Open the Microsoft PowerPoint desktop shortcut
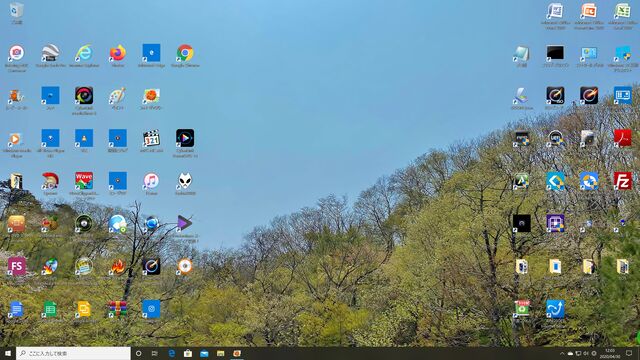640x360 pixels. pyautogui.click(x=589, y=11)
